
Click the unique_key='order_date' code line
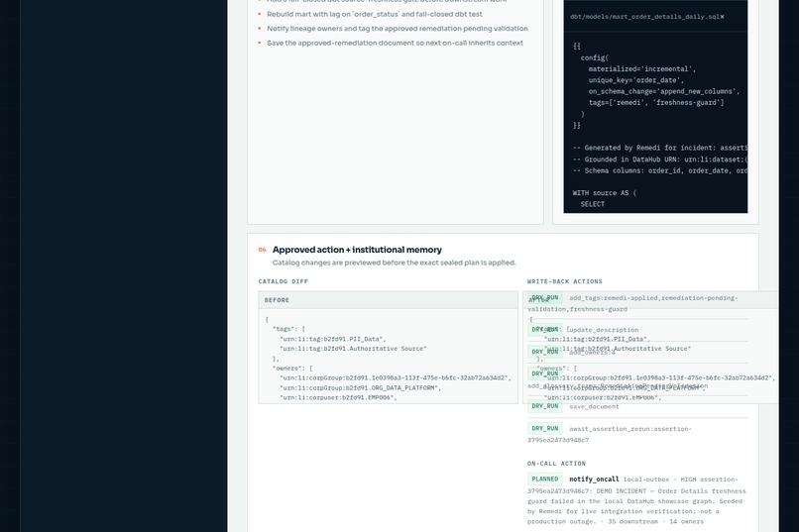click(x=636, y=80)
